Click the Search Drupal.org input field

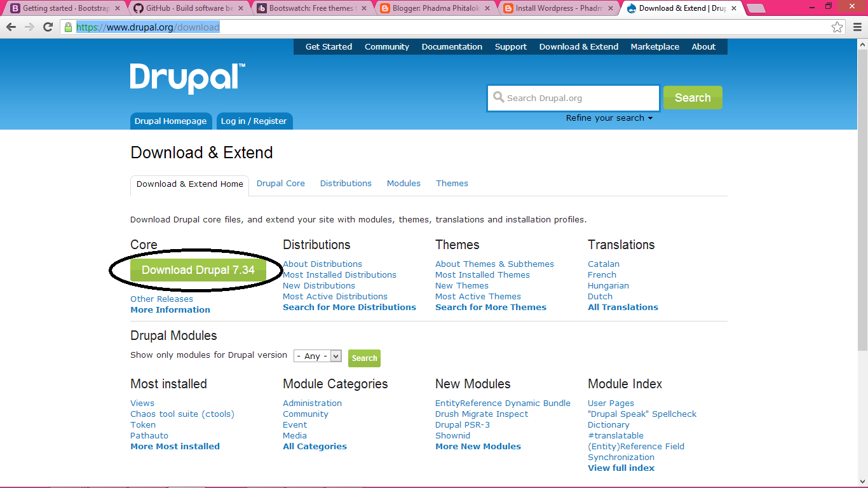point(574,98)
